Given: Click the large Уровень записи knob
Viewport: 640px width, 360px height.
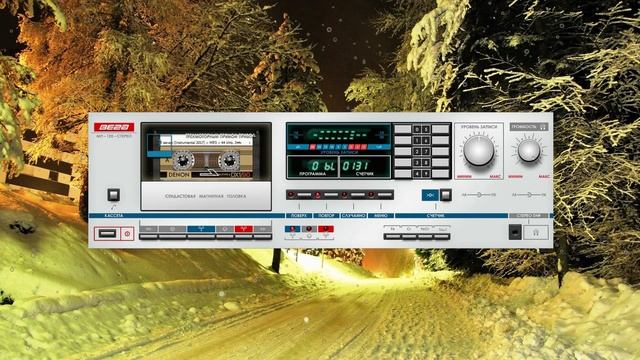Looking at the screenshot, I should [479, 151].
